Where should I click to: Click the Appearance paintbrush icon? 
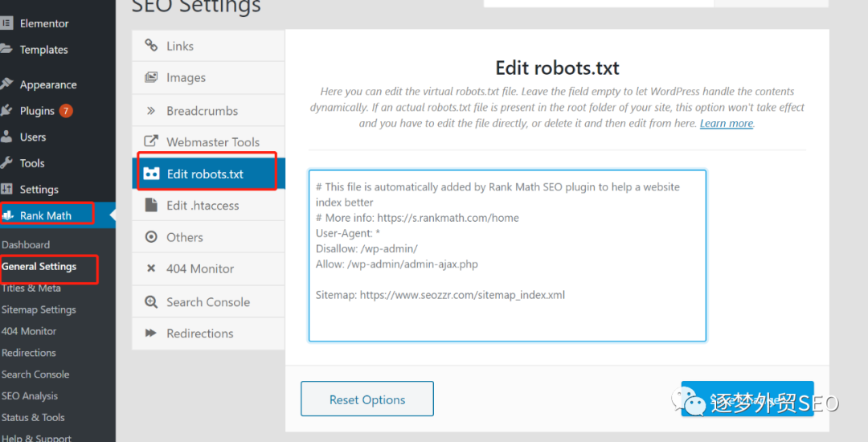(6, 84)
